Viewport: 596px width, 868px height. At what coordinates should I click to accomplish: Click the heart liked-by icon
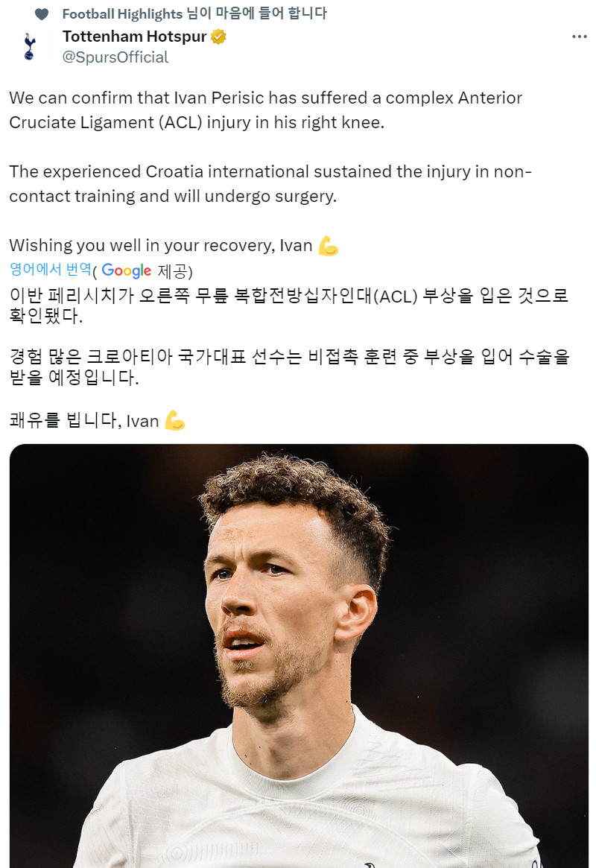coord(42,14)
